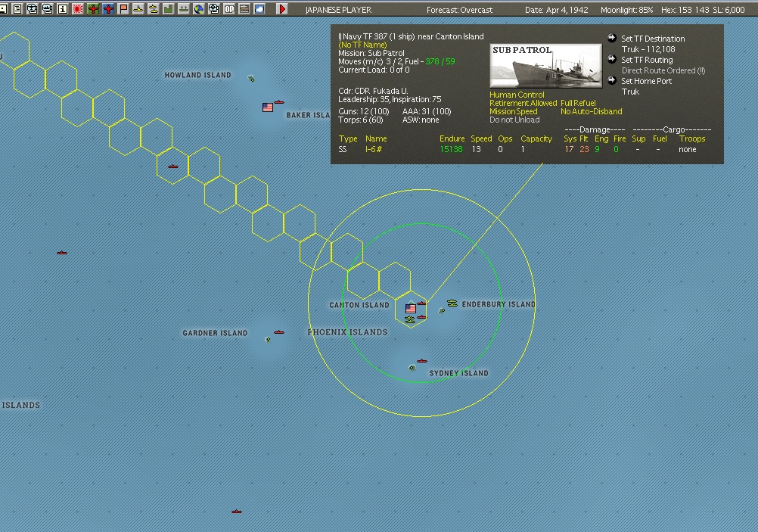Toggle Full Refuel setting
This screenshot has height=532, width=758.
578,103
